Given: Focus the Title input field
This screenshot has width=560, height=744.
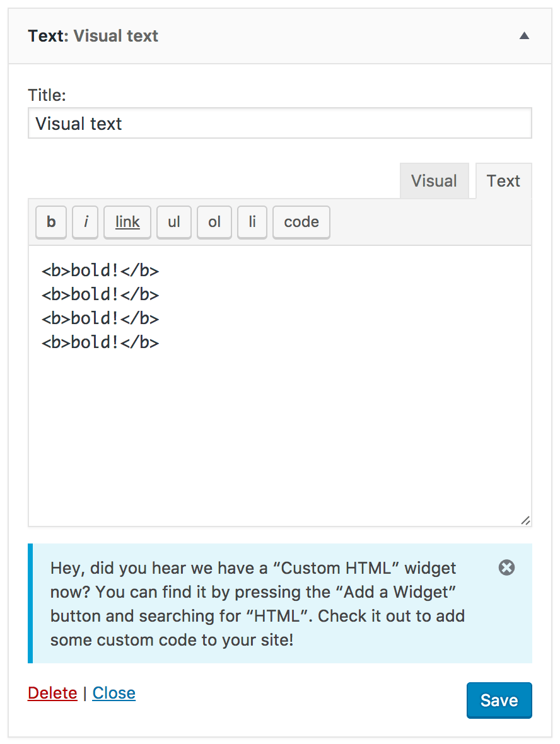Looking at the screenshot, I should point(280,123).
